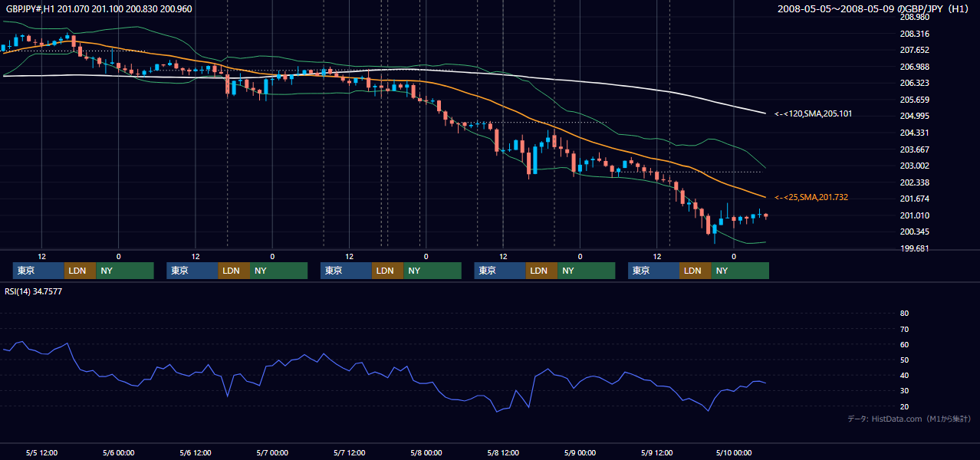Image resolution: width=980 pixels, height=460 pixels.
Task: Click the 120 SMA label reading 205.101
Action: (813, 113)
